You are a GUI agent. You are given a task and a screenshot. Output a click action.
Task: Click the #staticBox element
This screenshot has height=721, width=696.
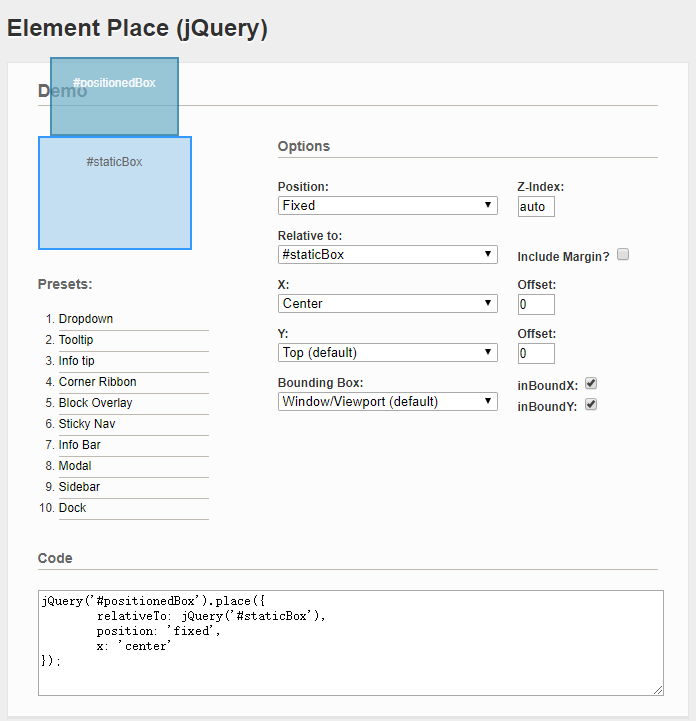tap(114, 193)
